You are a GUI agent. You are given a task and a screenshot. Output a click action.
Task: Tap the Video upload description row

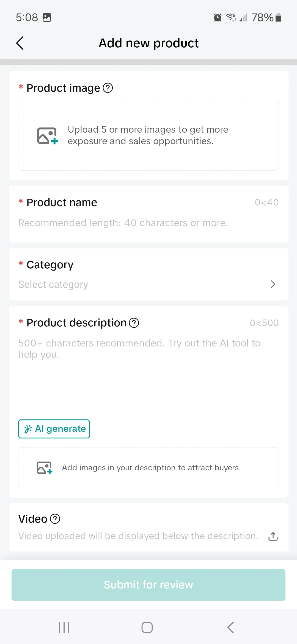[x=138, y=536]
